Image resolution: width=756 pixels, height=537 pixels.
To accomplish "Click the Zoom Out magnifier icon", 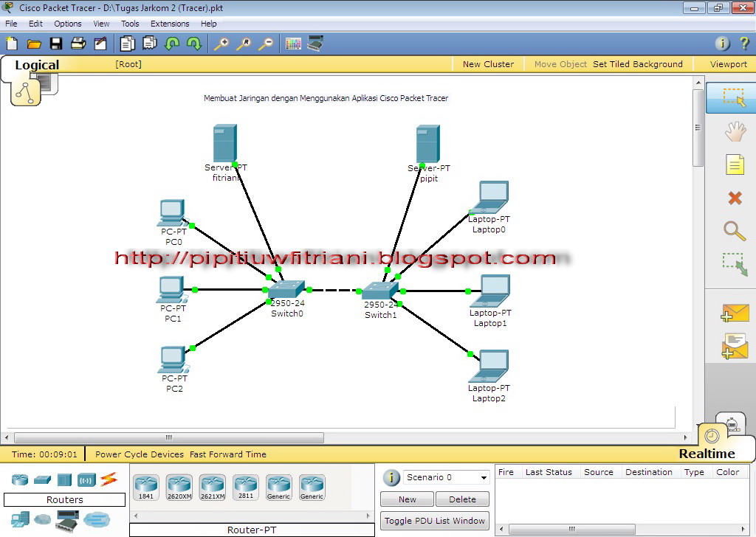I will tap(266, 44).
